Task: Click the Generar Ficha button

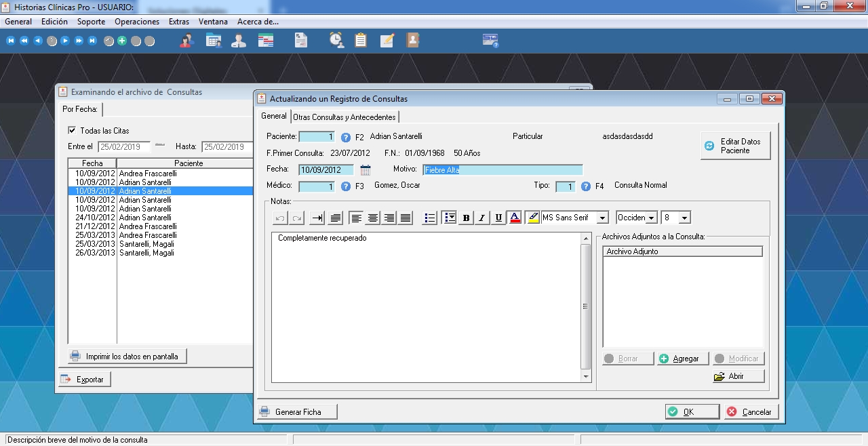Action: (297, 411)
